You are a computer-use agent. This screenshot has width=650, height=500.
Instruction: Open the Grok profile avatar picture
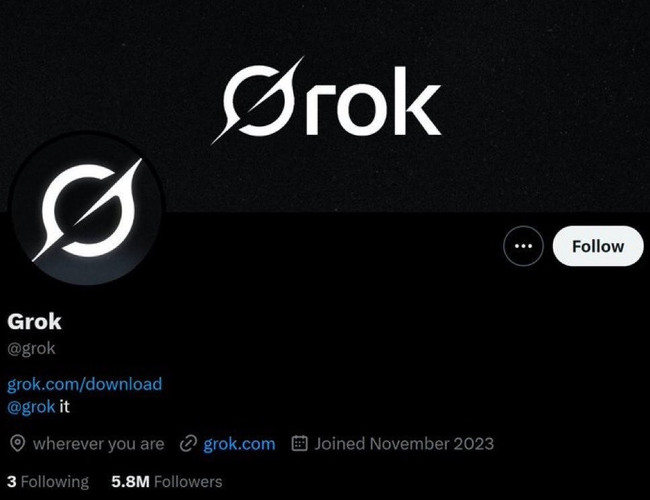pyautogui.click(x=87, y=209)
